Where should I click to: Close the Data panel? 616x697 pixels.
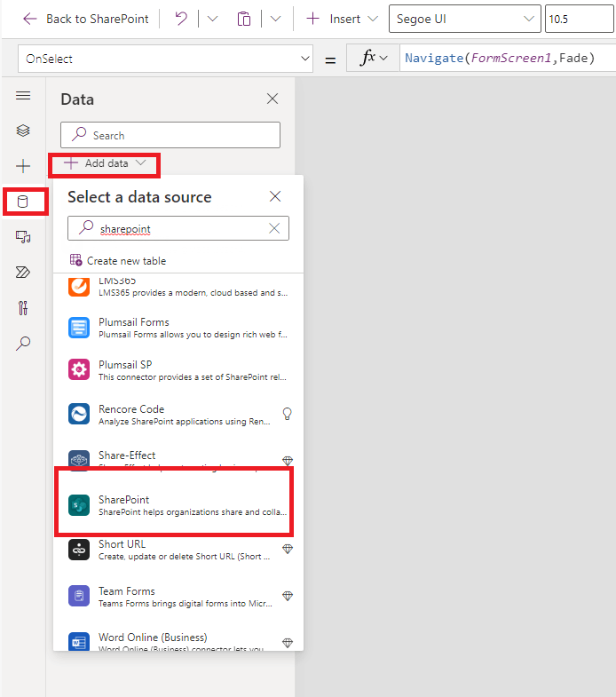(272, 99)
